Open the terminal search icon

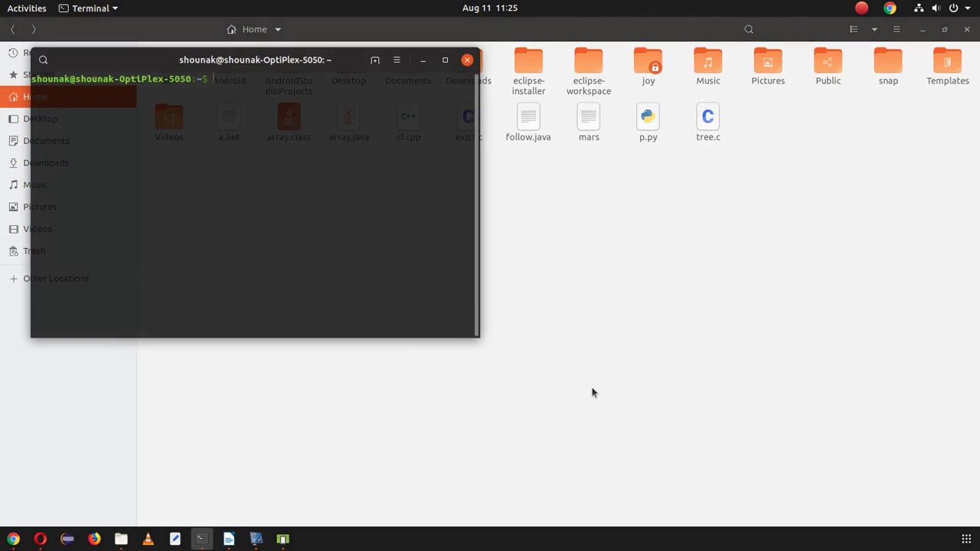(43, 60)
